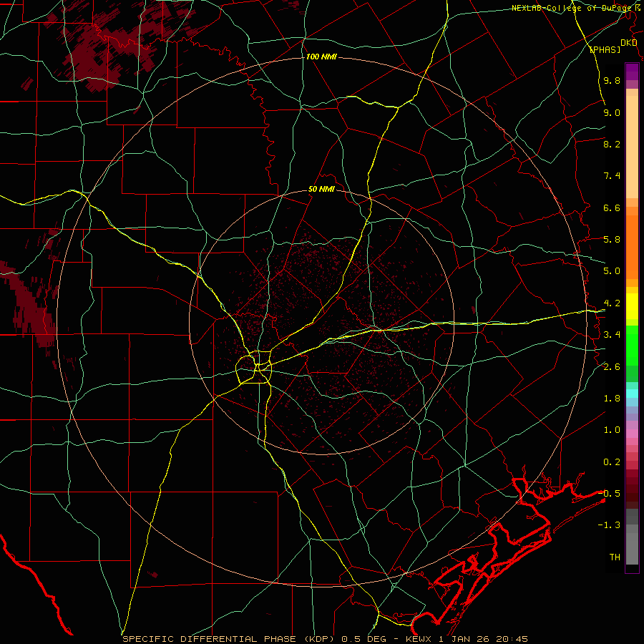Pick the pink swatch on the color scale
This screenshot has width=644, height=644.
632,434
